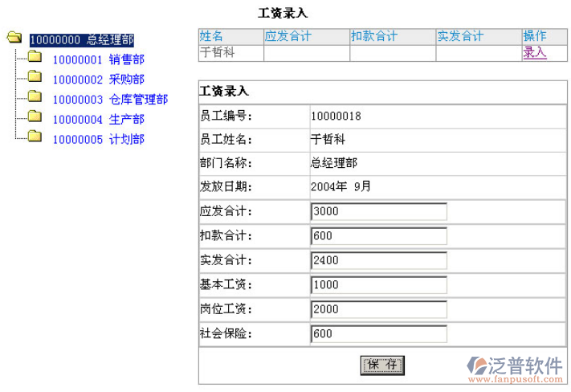Click the 录入 link for 于哲科
The width and height of the screenshot is (571, 392).
(535, 53)
